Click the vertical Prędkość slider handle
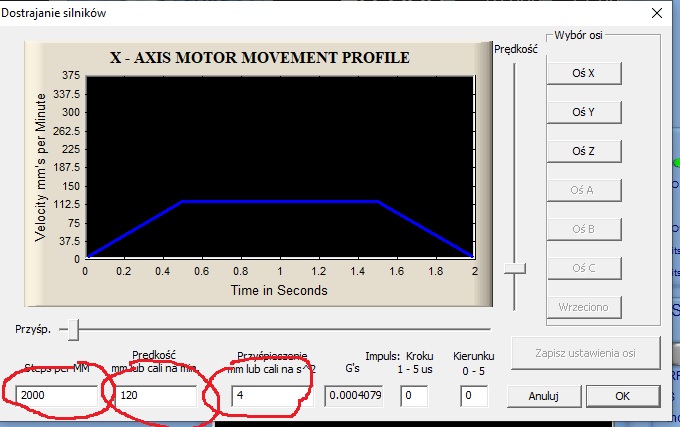This screenshot has width=680, height=427. click(515, 269)
